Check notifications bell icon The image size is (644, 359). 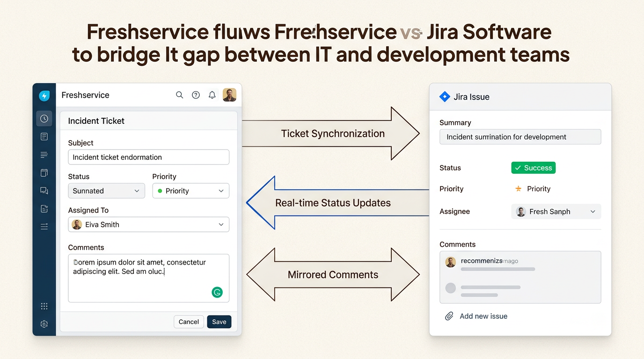[x=212, y=95]
